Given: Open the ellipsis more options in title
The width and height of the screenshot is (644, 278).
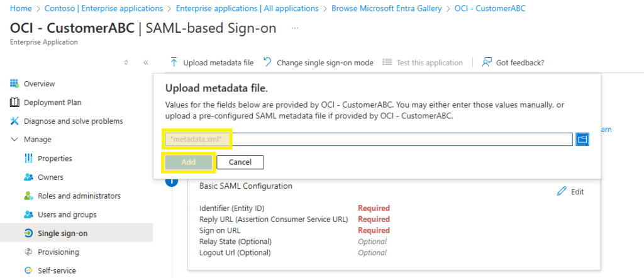Looking at the screenshot, I should (294, 28).
